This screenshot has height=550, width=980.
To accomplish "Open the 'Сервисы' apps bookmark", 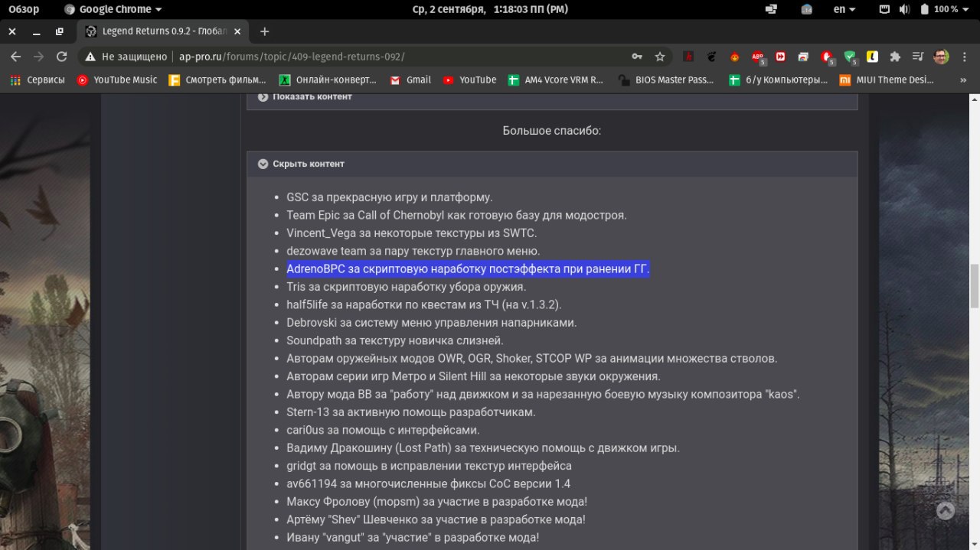I will (38, 80).
